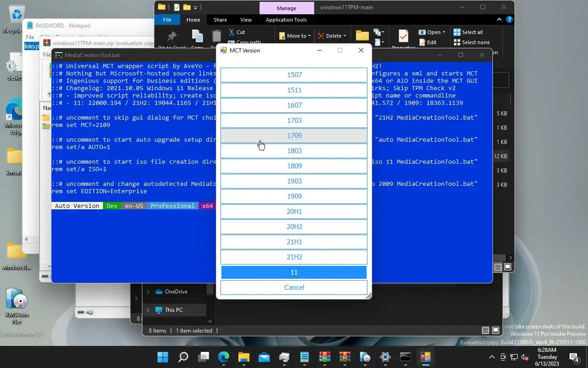
Task: Open the Windows Start menu
Action: (x=163, y=357)
